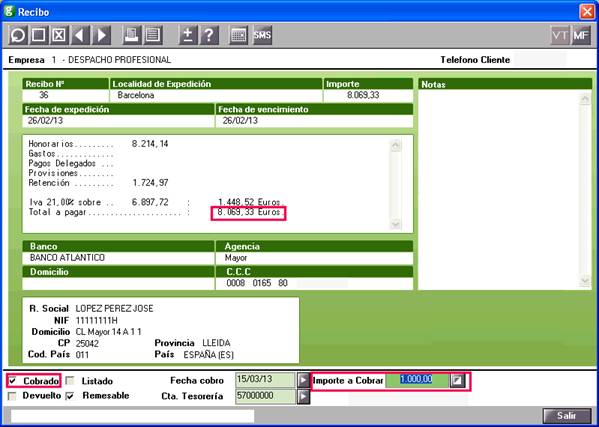
Task: Open the calendar toolbar icon
Action: coord(239,36)
